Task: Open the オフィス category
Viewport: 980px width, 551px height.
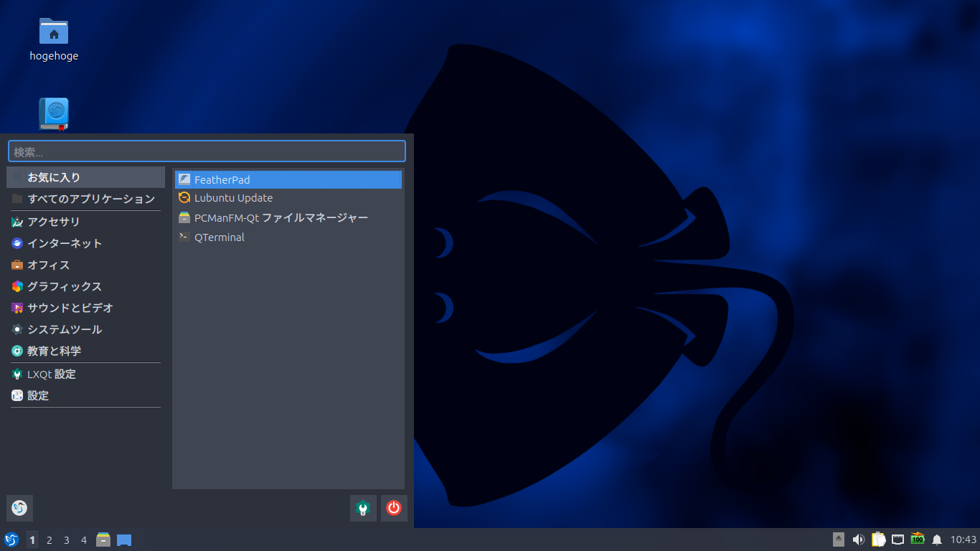Action: pyautogui.click(x=86, y=265)
